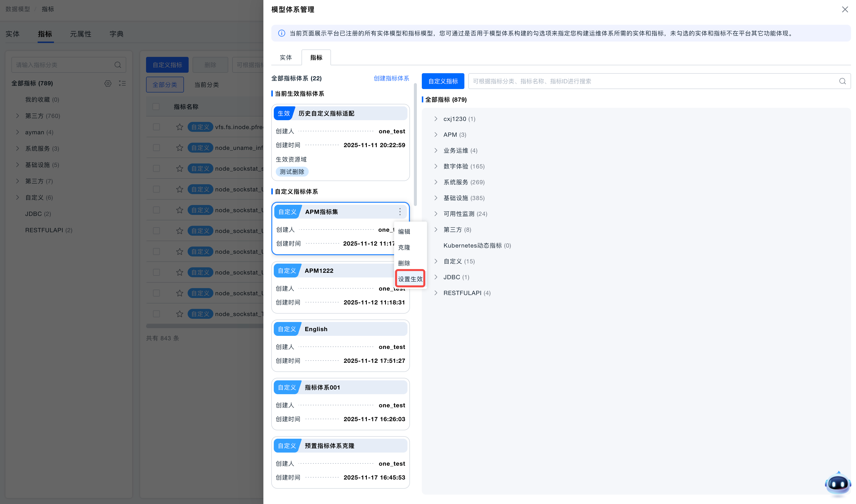Screen dimensions: 856x504
Task: Click the three-dot menu on APM指标集 card
Action: tap(400, 212)
